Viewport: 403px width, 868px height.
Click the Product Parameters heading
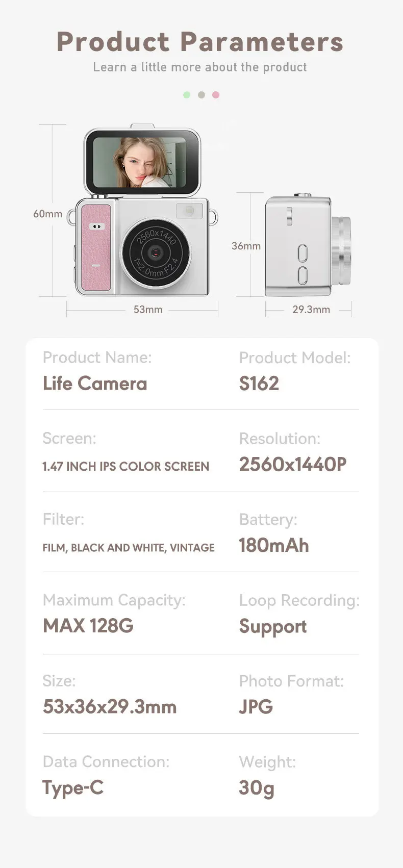coord(200,42)
